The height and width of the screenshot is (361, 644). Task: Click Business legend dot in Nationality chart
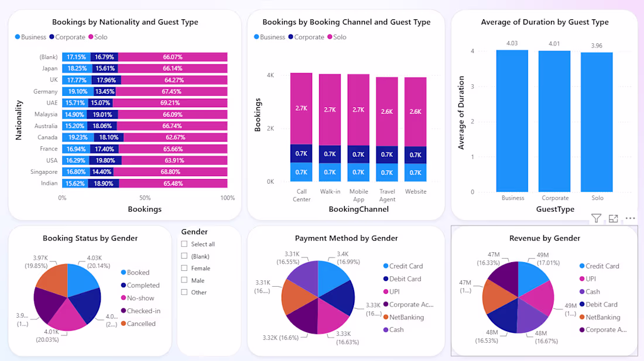17,37
